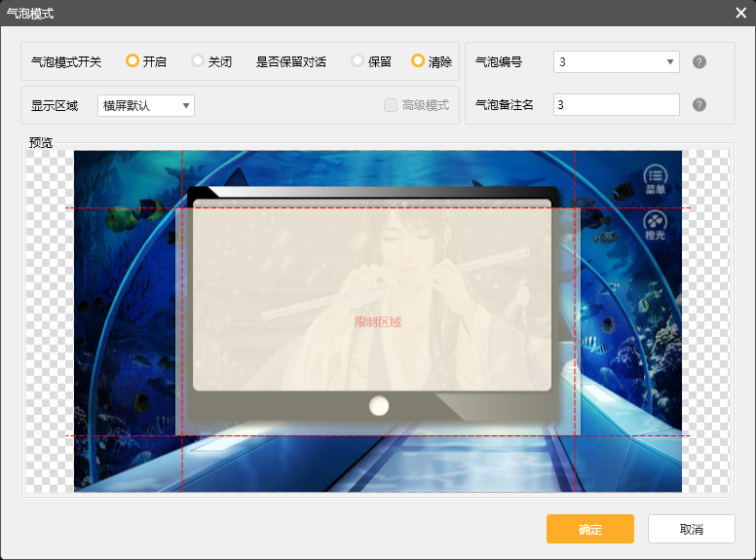Click the help icon beside 气泡编号
The image size is (756, 560).
point(699,61)
